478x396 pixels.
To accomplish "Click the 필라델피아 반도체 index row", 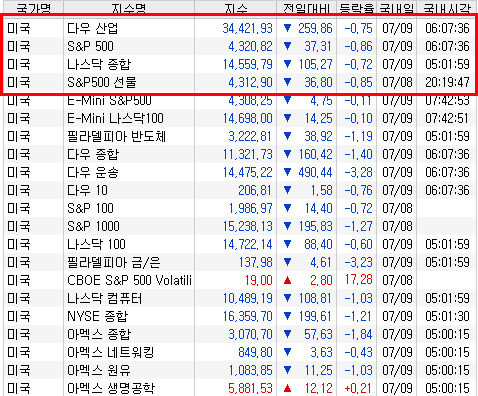I will click(240, 136).
